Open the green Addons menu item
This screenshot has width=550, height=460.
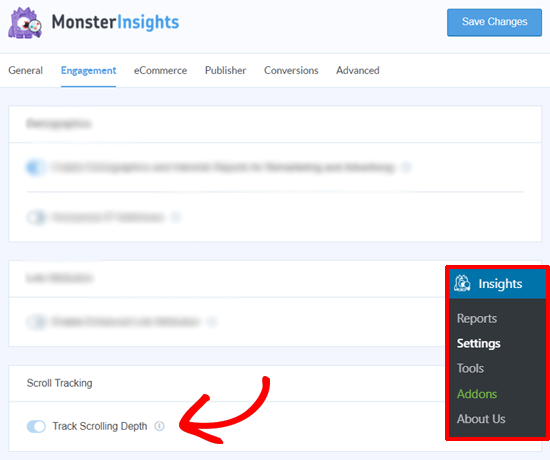pyautogui.click(x=477, y=394)
